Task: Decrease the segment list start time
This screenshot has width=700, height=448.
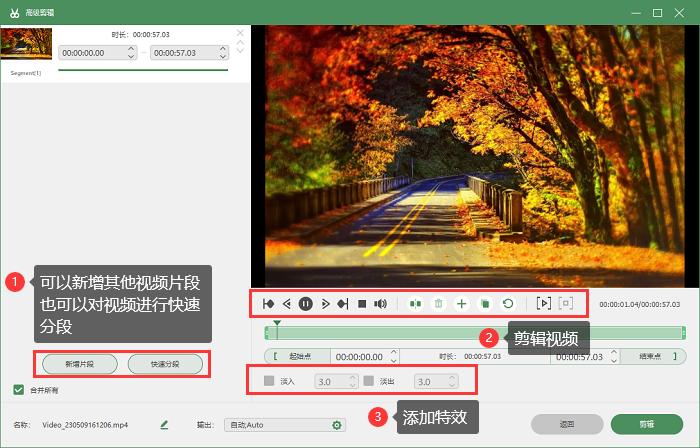Action: (131, 56)
